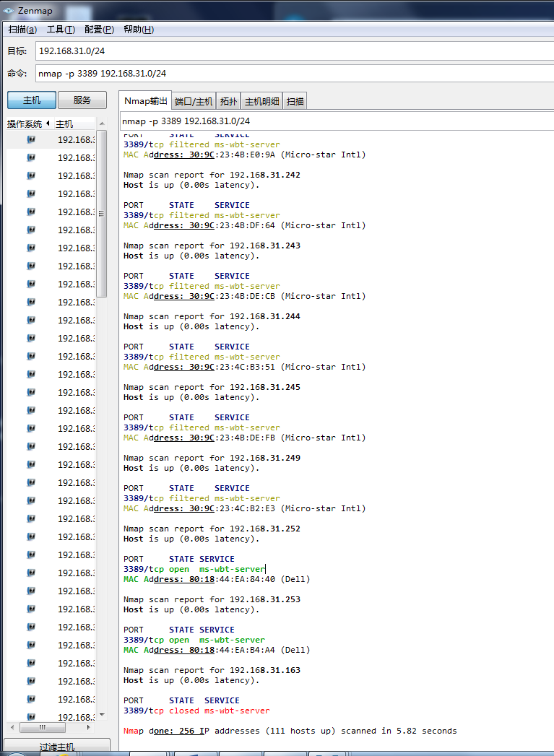Screen dimensions: 554x756
Task: Click MAC address line ending 23:4B:DF:64
Action: [x=244, y=225]
